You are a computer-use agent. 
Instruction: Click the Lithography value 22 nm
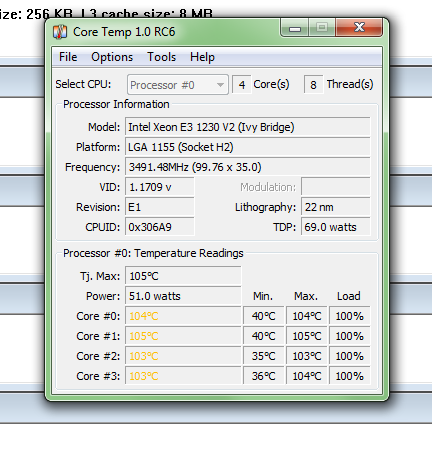pyautogui.click(x=336, y=207)
